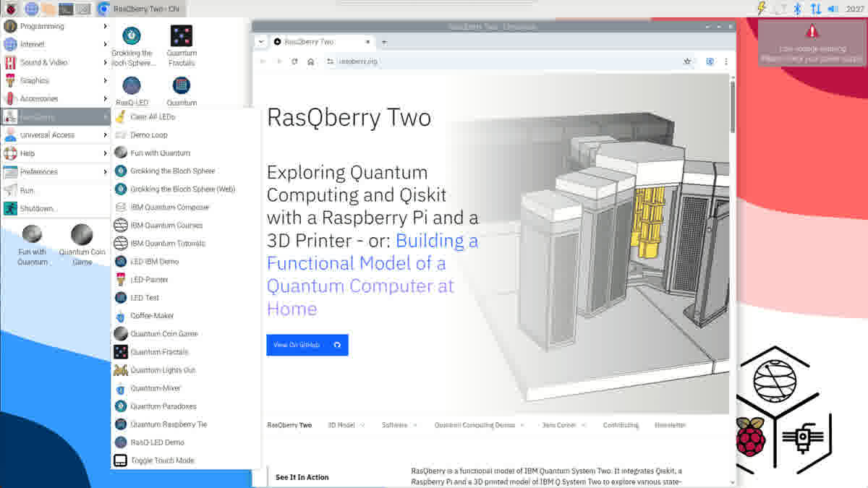Click the extension icon beside bookmark star
This screenshot has width=868, height=488.
coord(710,61)
